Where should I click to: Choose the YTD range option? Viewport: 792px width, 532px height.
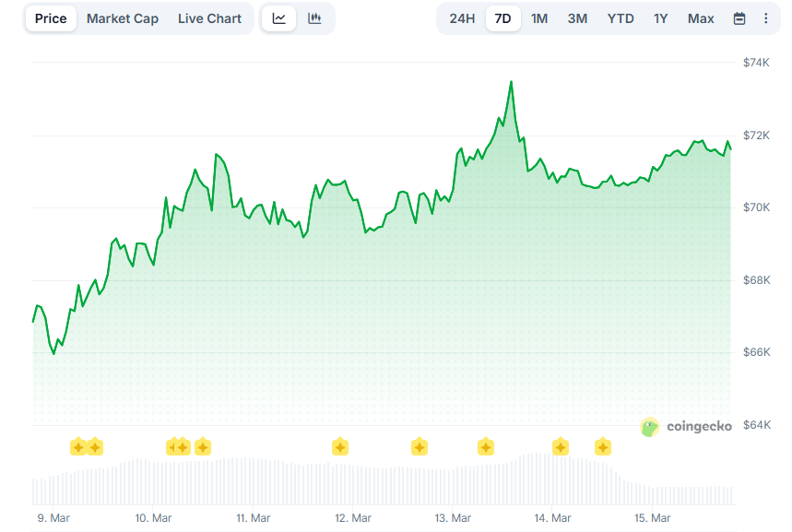[x=621, y=18]
